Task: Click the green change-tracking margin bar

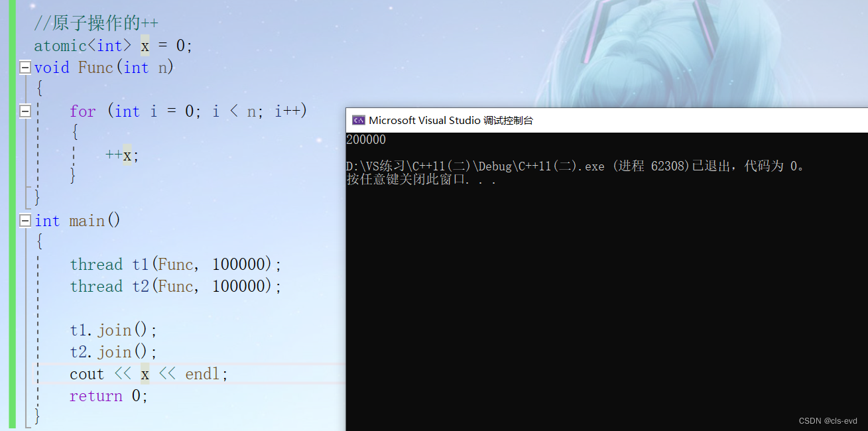Action: point(11,215)
